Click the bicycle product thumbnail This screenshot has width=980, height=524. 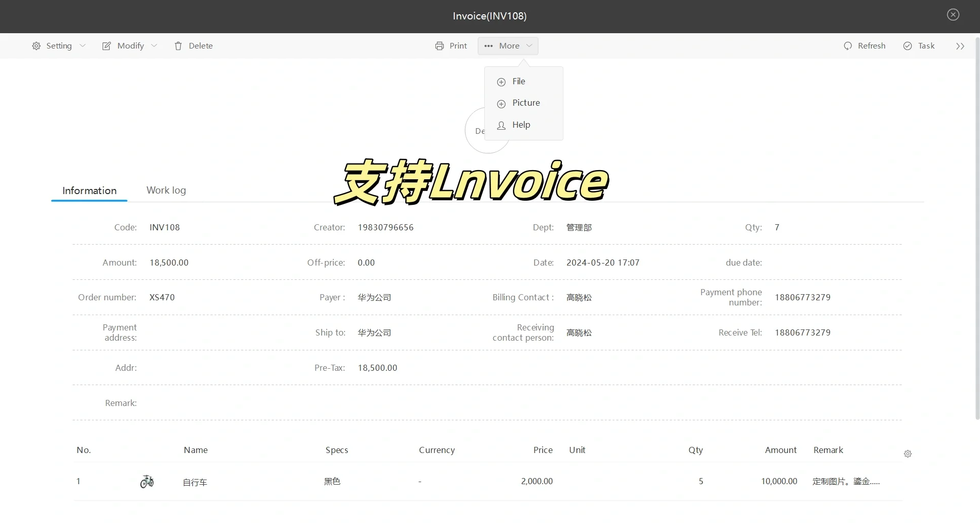(x=147, y=481)
